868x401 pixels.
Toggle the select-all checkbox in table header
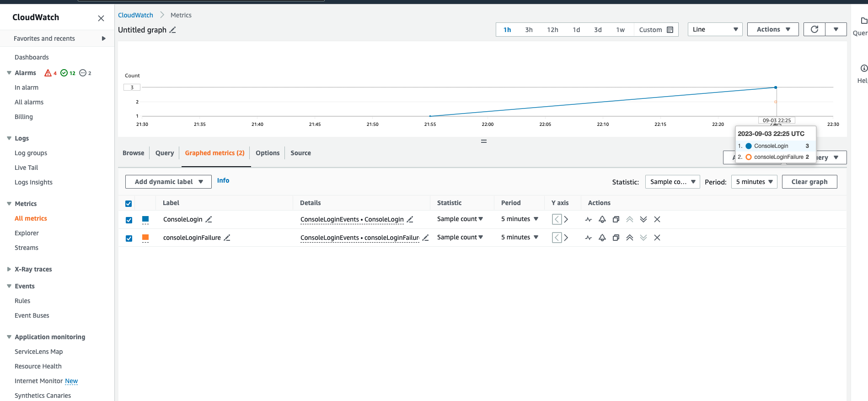[129, 203]
